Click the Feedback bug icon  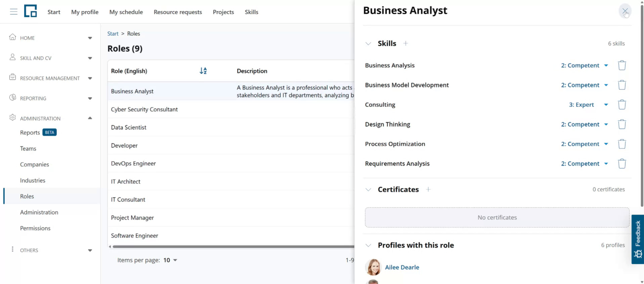[x=638, y=254]
